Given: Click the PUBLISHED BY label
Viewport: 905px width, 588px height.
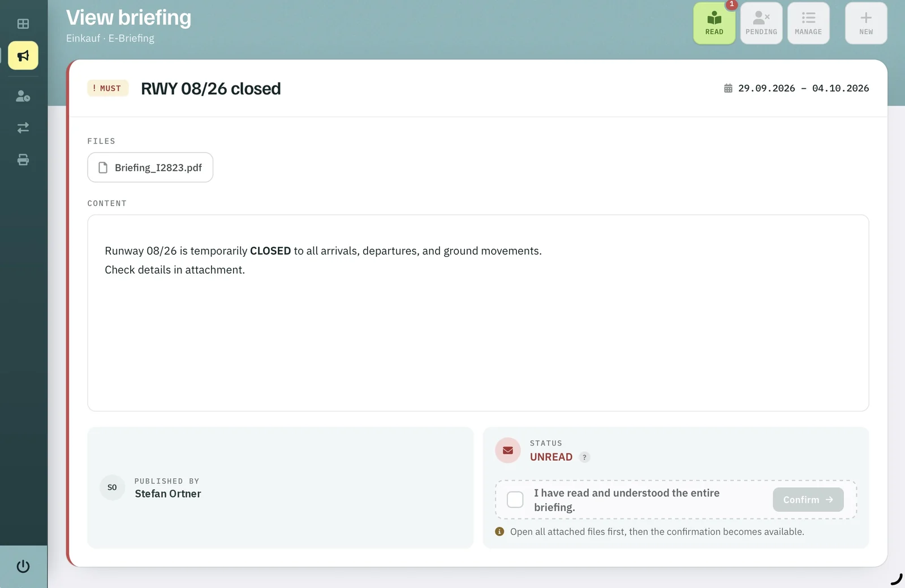Looking at the screenshot, I should (167, 481).
